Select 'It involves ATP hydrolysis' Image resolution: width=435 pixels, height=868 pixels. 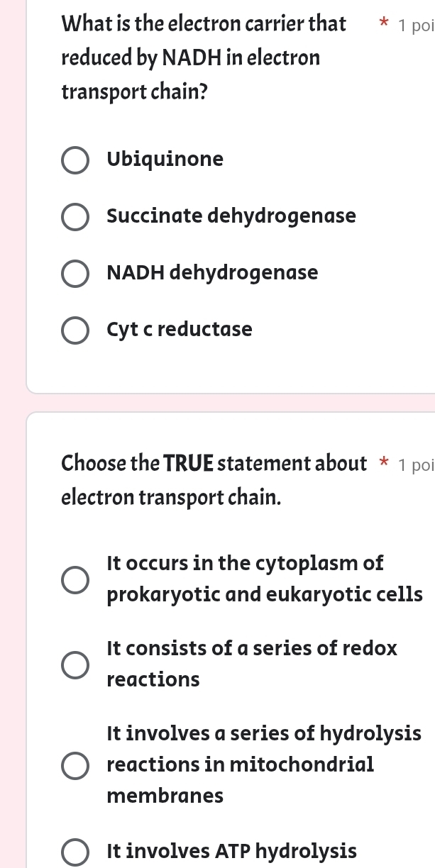[75, 852]
